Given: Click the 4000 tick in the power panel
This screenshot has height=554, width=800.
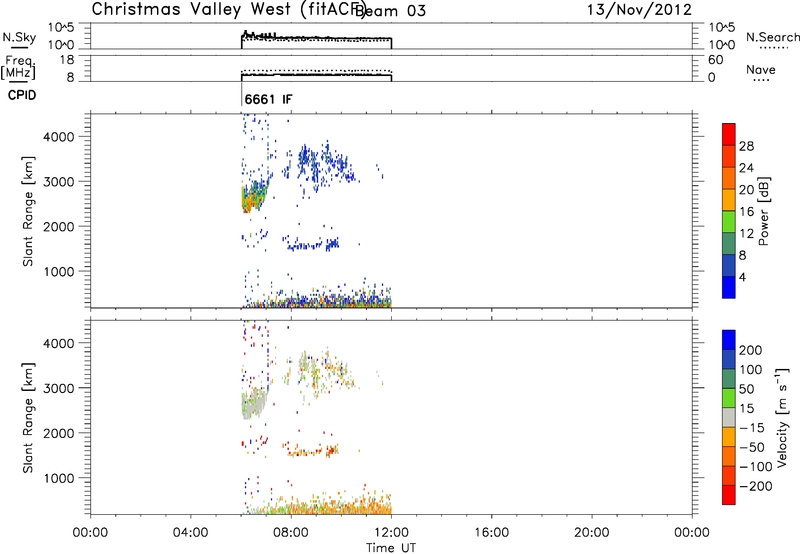Looking at the screenshot, I should (58, 137).
